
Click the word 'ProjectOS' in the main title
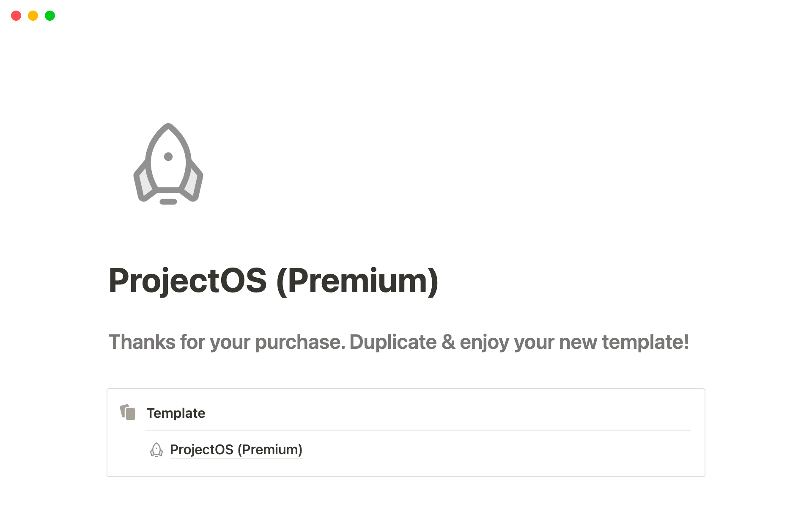[187, 281]
